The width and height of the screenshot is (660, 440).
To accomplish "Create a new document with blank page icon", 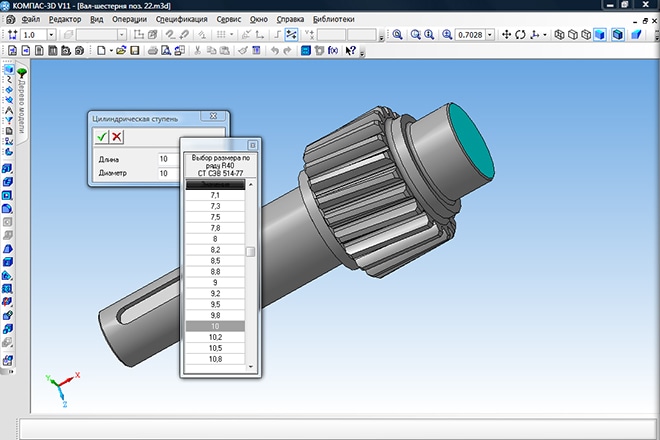I will click(x=101, y=51).
